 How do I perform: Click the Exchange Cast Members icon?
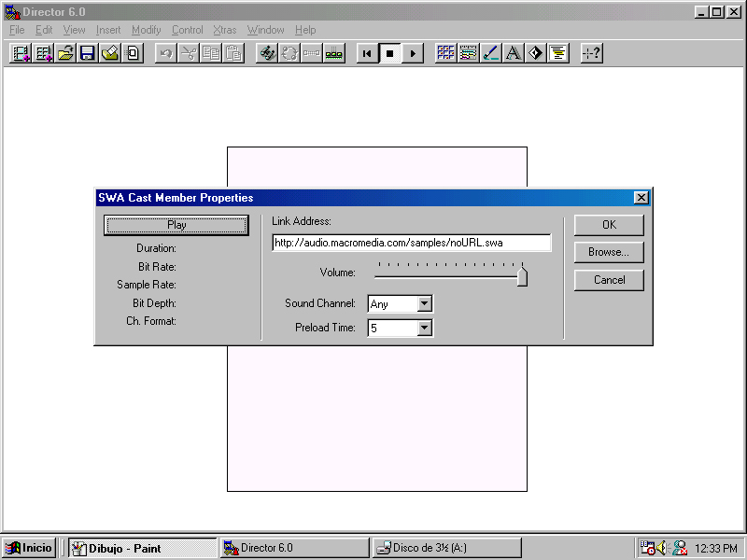point(289,53)
